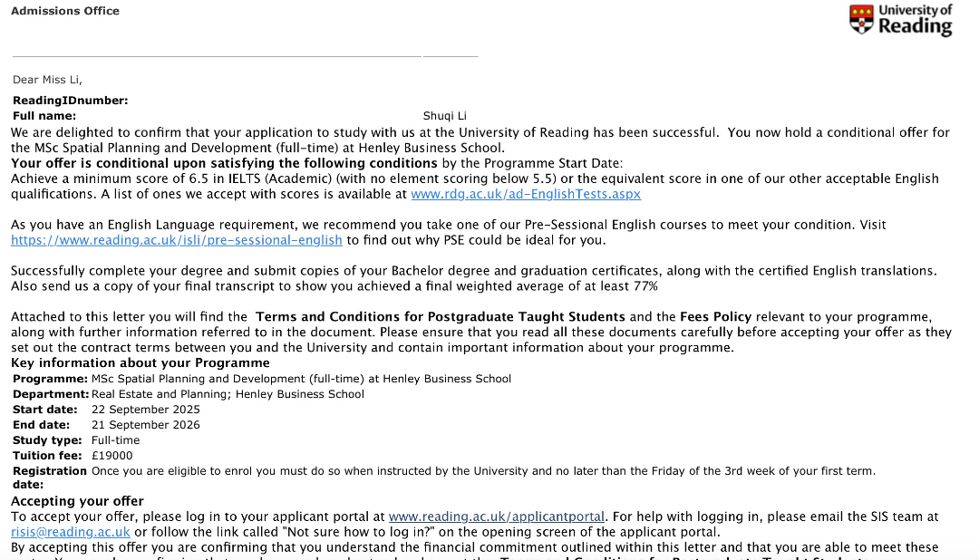This screenshot has width=979, height=560.
Task: Click the University of Reading wordmark text
Action: [915, 19]
